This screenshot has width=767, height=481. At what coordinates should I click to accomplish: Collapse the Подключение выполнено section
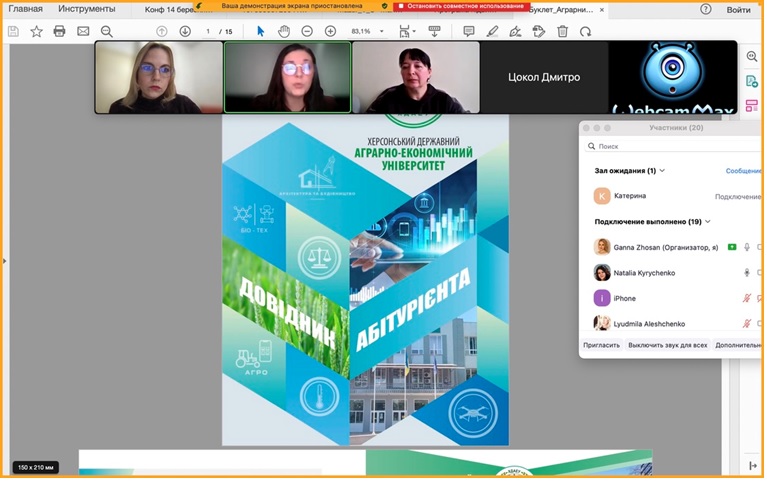click(x=707, y=222)
